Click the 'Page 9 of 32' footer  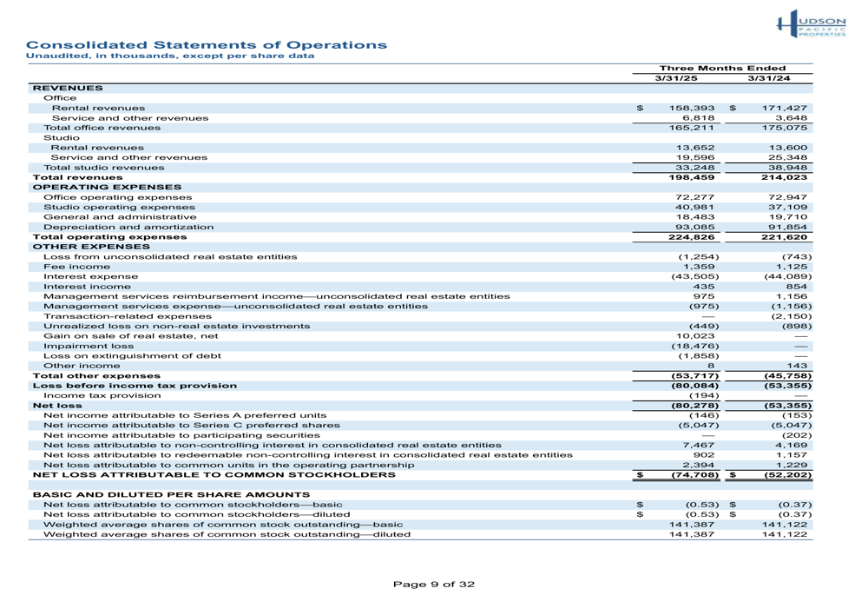pyautogui.click(x=433, y=584)
